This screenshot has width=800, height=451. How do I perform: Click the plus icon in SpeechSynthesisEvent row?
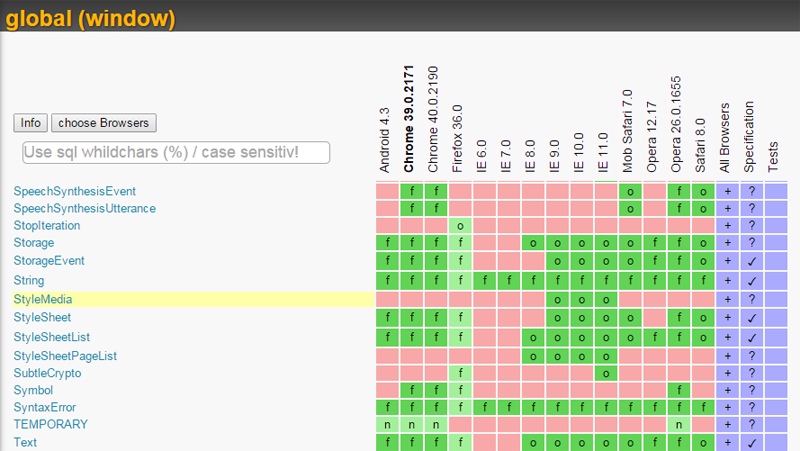[728, 192]
